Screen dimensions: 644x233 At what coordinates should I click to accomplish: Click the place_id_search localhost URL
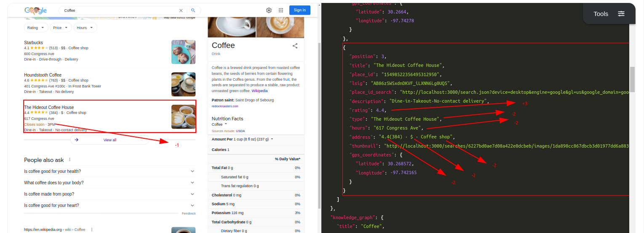515,92
